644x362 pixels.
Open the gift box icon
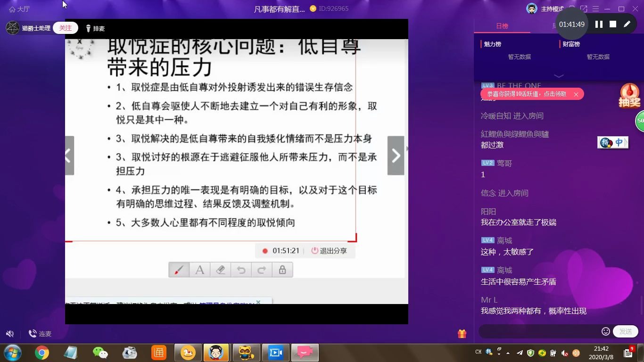tap(462, 333)
